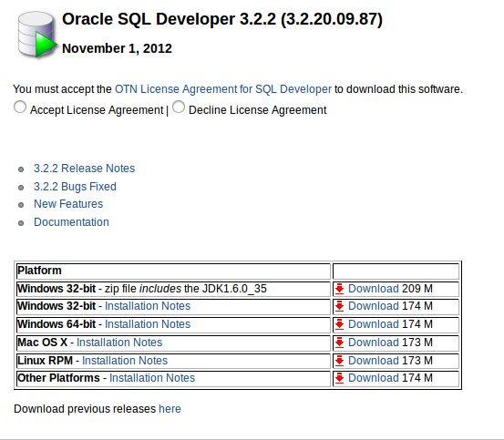The width and height of the screenshot is (504, 440).
Task: Open the 3.2.2 Release Notes link
Action: click(x=84, y=169)
